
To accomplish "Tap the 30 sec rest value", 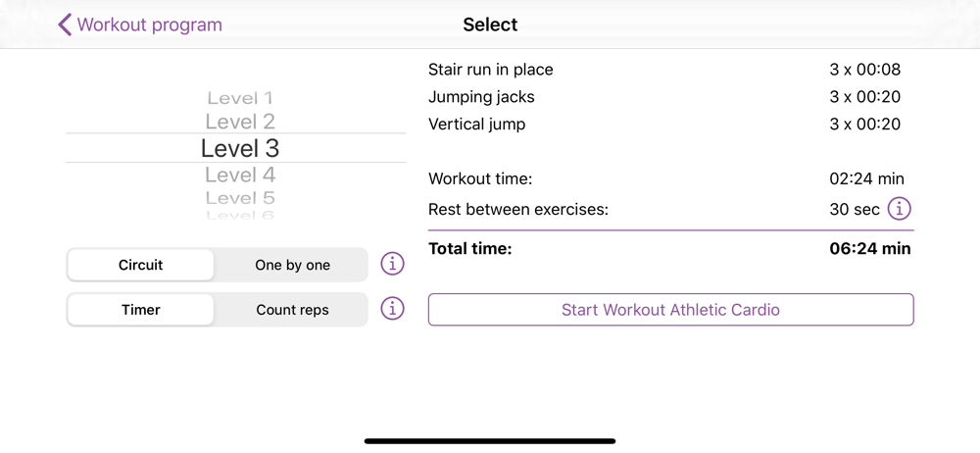I will pos(854,209).
